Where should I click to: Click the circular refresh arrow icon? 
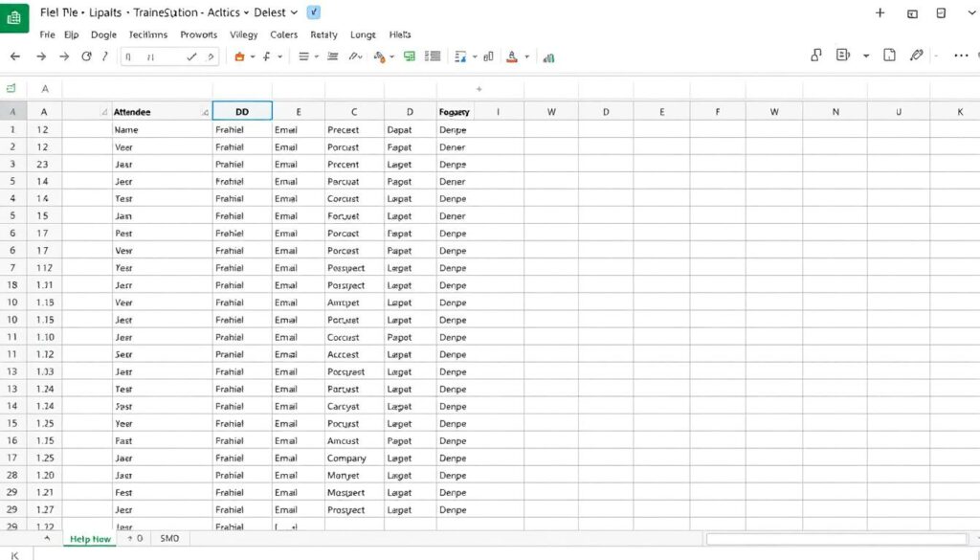point(86,56)
